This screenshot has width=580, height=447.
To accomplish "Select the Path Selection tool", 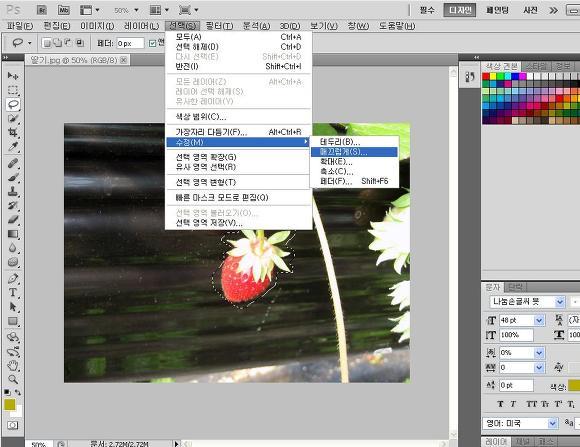I will 13,307.
